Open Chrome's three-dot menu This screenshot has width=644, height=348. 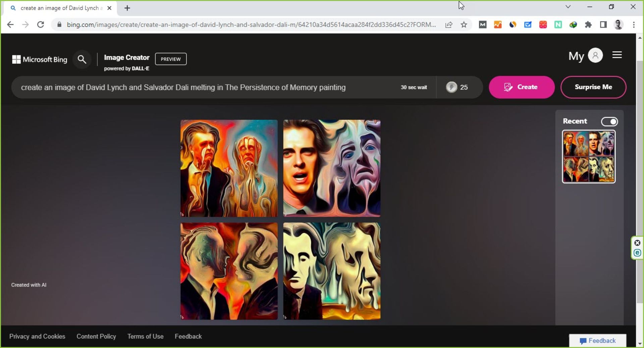coord(634,24)
